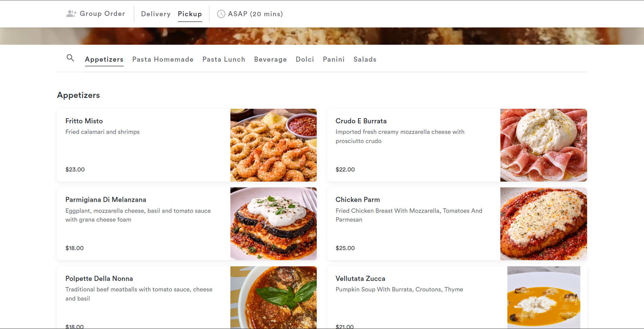
Task: Open the Chicken Parm item title
Action: coord(358,200)
